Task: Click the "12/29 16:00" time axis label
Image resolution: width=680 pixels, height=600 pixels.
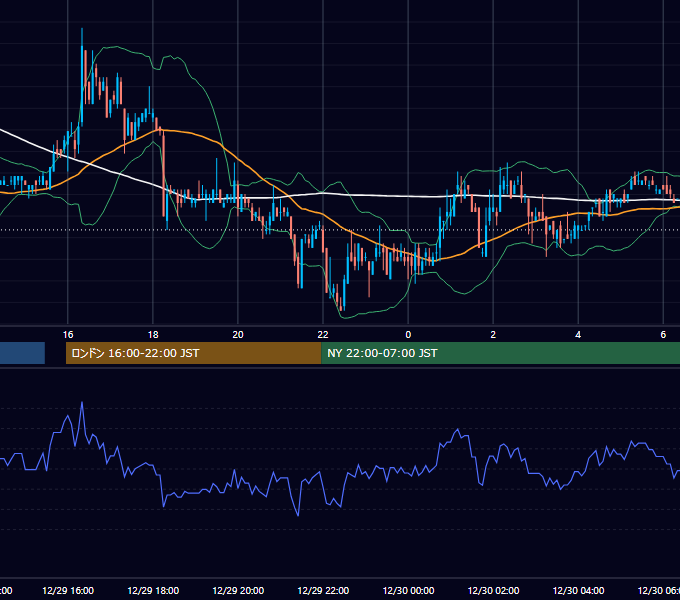Action: 68,590
